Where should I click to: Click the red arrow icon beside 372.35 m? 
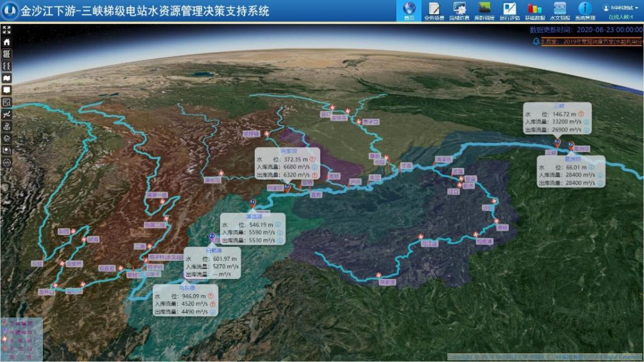pos(313,160)
